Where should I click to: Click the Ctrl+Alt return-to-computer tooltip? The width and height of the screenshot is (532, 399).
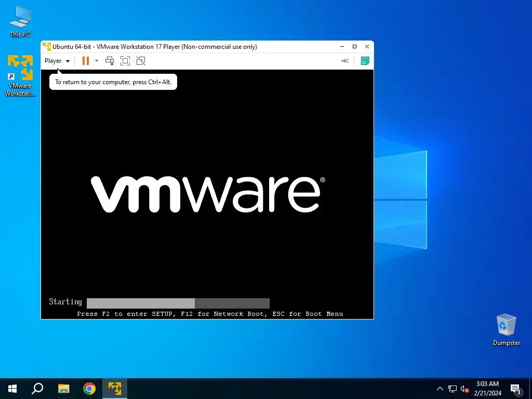coord(113,82)
